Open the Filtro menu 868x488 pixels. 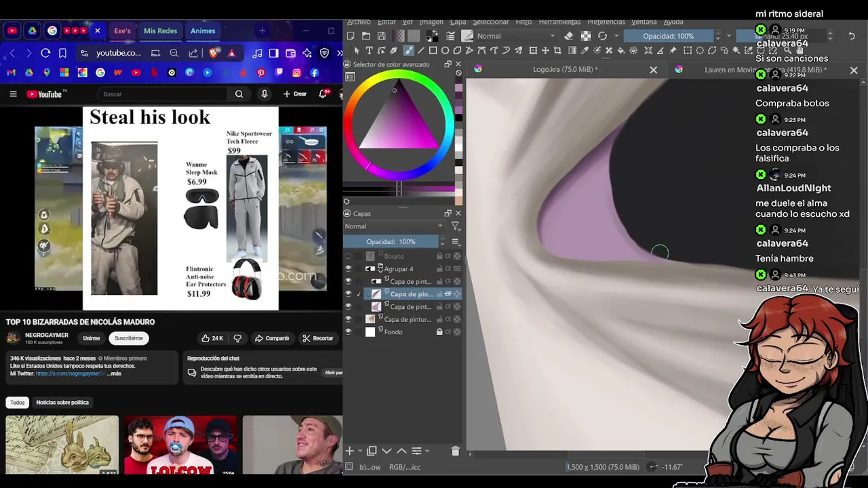524,22
